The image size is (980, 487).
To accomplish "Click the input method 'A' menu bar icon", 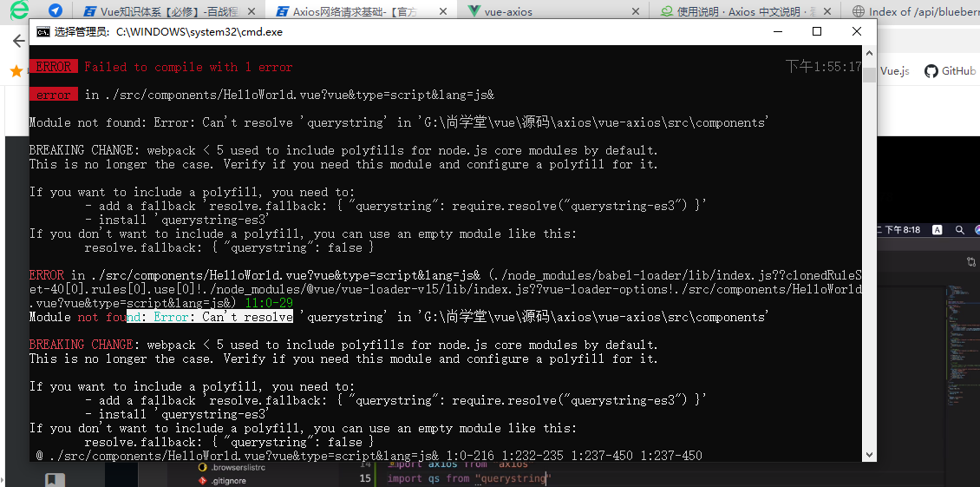I will 937,230.
